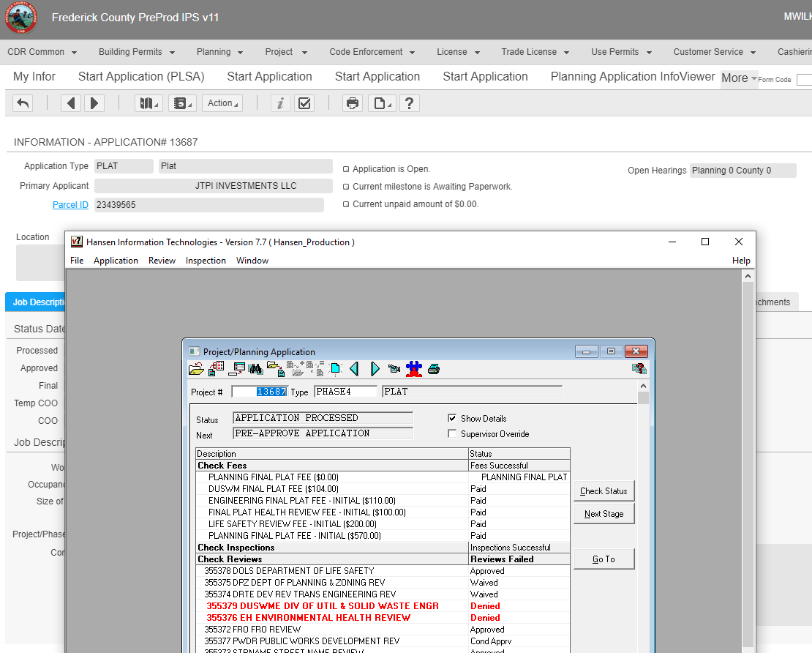Expand the Building Permits dropdown menu

[x=137, y=52]
